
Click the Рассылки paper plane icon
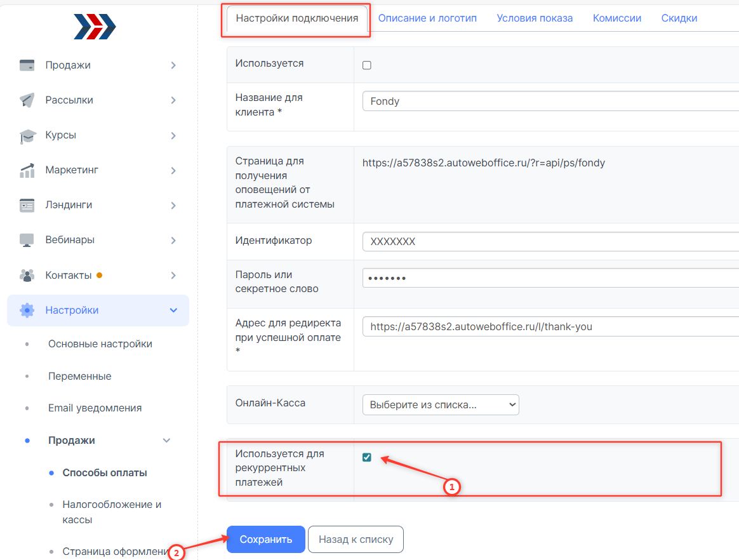(x=27, y=100)
